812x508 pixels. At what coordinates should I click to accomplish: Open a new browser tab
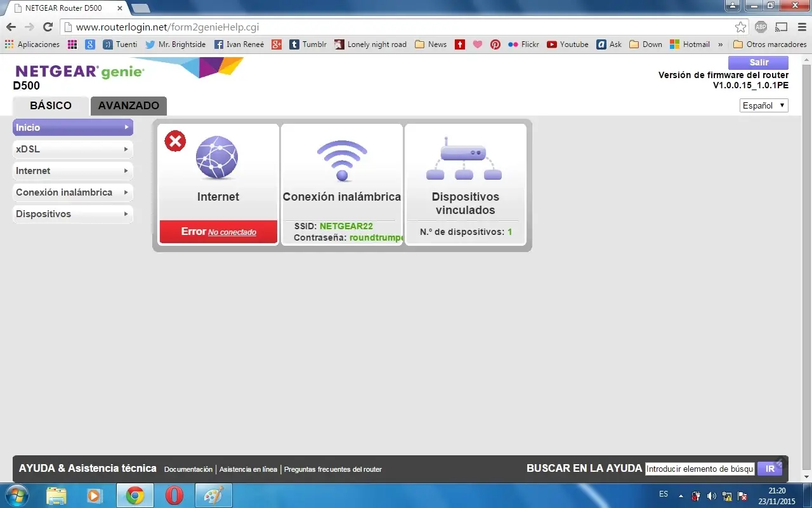140,8
